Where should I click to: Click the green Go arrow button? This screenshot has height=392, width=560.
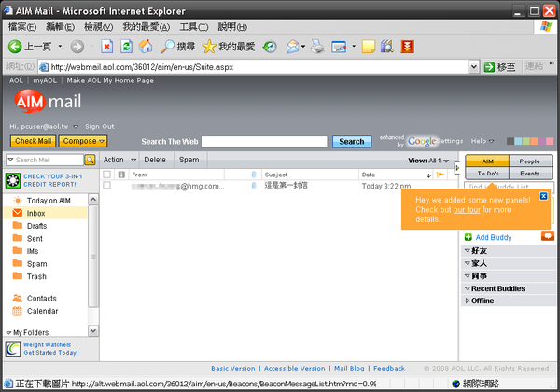[x=489, y=67]
